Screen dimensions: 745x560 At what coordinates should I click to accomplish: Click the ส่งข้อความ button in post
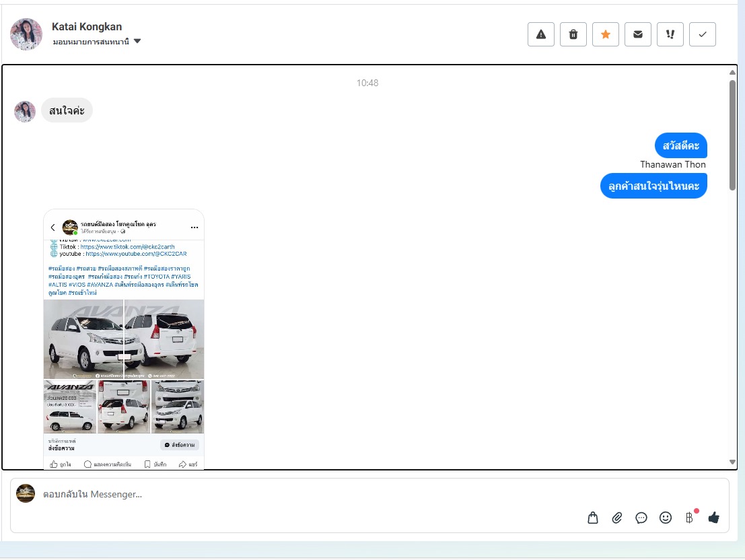pyautogui.click(x=180, y=445)
